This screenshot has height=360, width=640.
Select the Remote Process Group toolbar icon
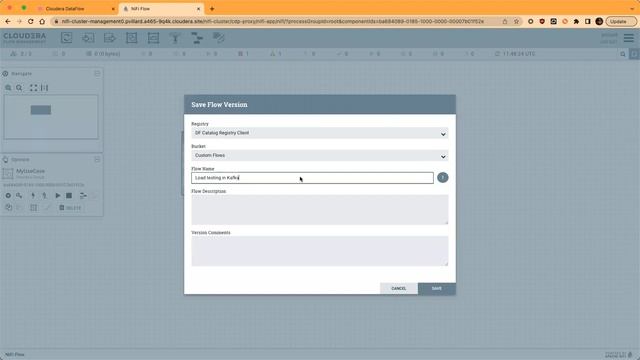[153, 38]
